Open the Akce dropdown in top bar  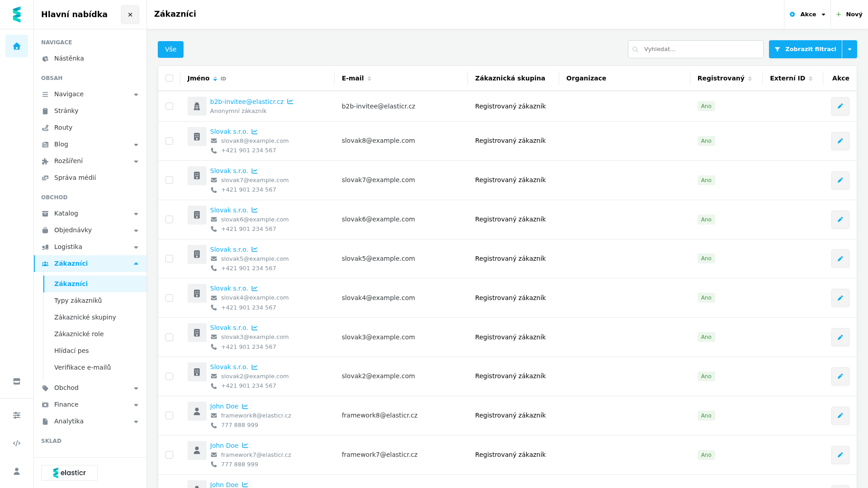[807, 14]
